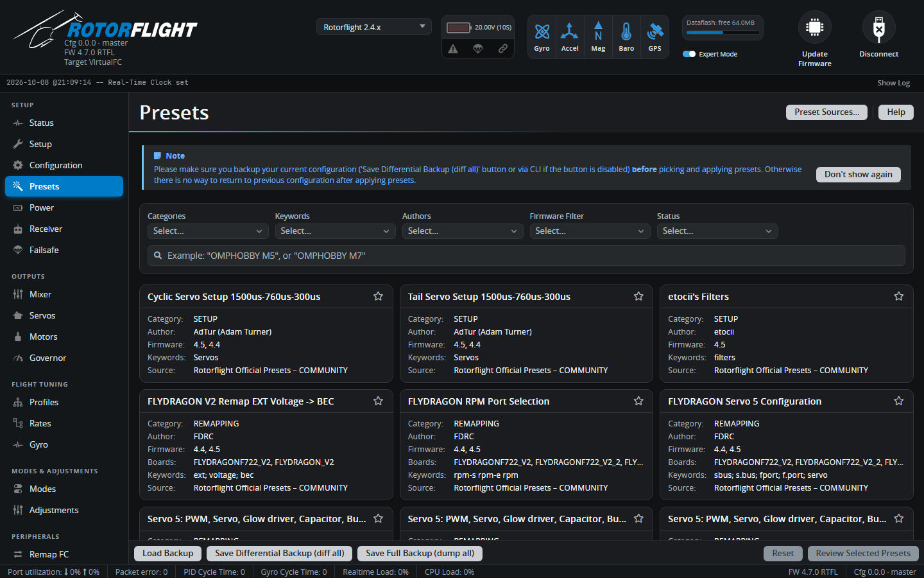This screenshot has height=578, width=924.
Task: Click the preset search input field
Action: tap(526, 256)
